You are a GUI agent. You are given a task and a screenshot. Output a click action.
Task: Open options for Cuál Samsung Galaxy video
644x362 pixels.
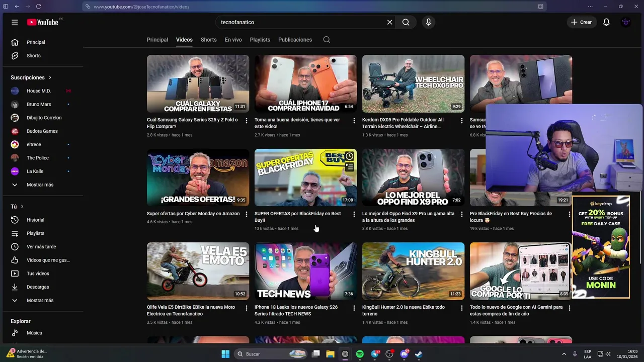point(246,121)
